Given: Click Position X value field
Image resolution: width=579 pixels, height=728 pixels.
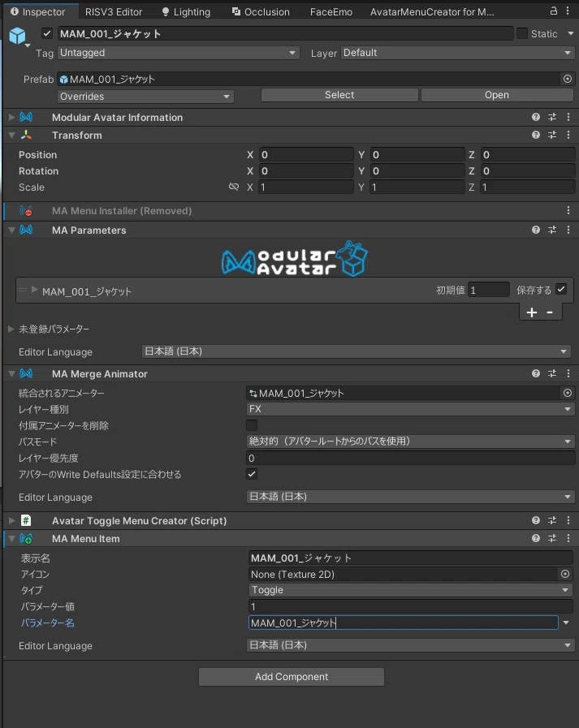Looking at the screenshot, I should 306,154.
